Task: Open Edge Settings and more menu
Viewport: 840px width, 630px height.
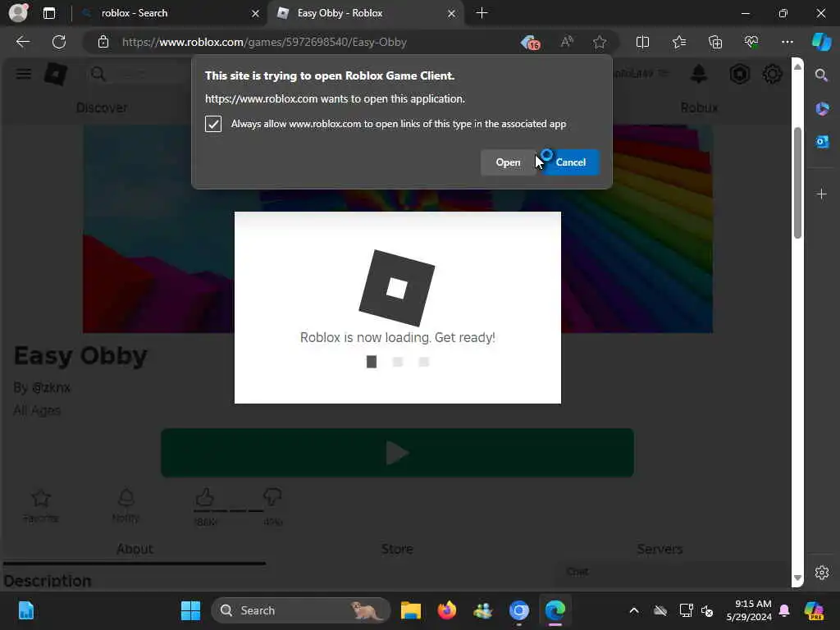Action: pos(787,42)
